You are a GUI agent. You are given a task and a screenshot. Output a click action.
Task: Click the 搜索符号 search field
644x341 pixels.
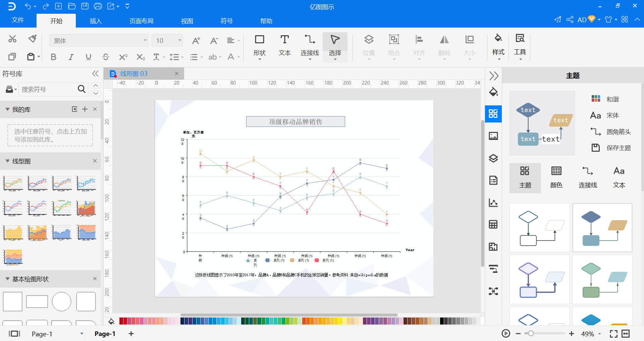[x=49, y=89]
